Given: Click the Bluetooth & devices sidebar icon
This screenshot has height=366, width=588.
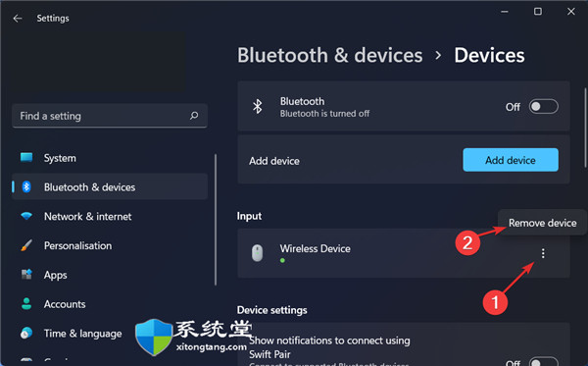Looking at the screenshot, I should [26, 186].
